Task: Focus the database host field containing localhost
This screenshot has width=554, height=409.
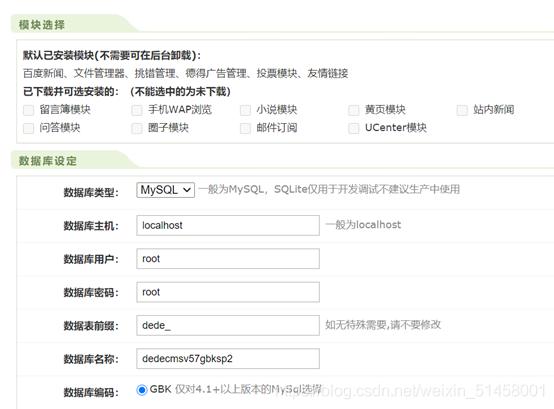Action: (x=228, y=225)
